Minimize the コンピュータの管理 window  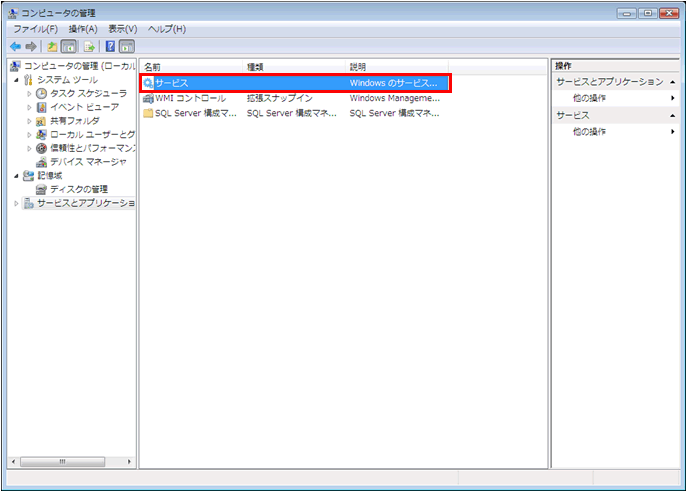[627, 14]
